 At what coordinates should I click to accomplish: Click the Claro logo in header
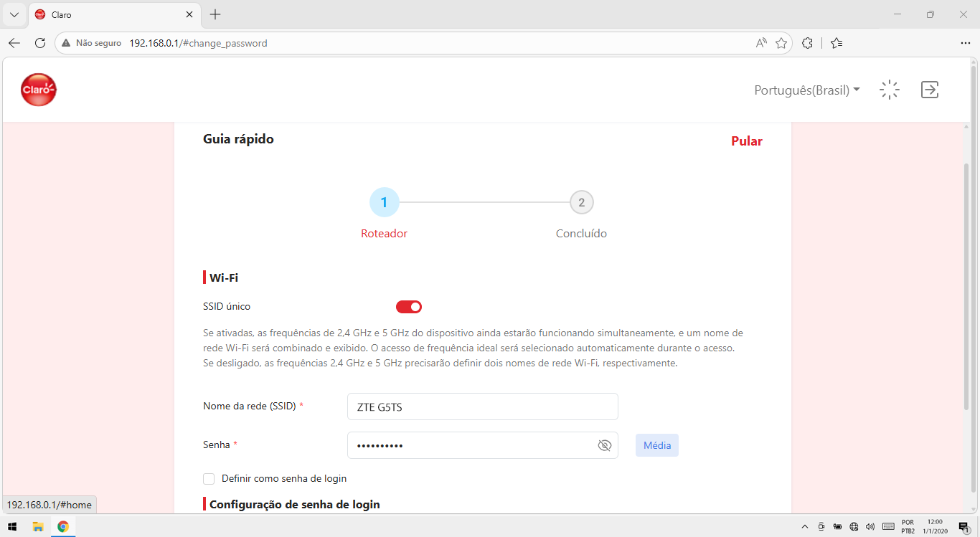(39, 90)
